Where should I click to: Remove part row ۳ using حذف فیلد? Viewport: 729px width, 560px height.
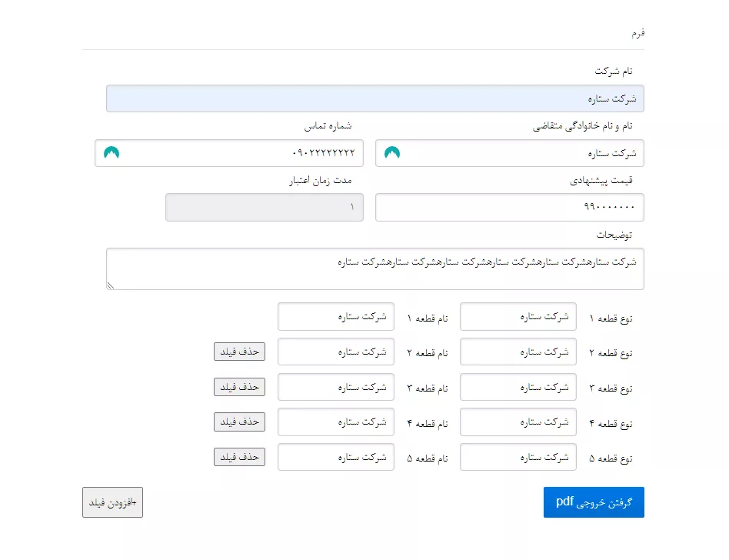[x=239, y=387]
